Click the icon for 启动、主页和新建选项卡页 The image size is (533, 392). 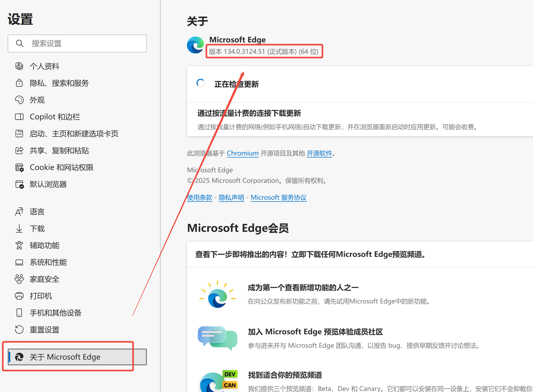tap(19, 134)
